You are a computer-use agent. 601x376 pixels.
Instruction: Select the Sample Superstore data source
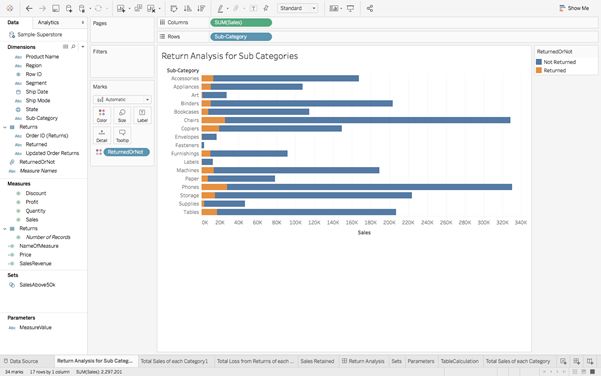40,34
